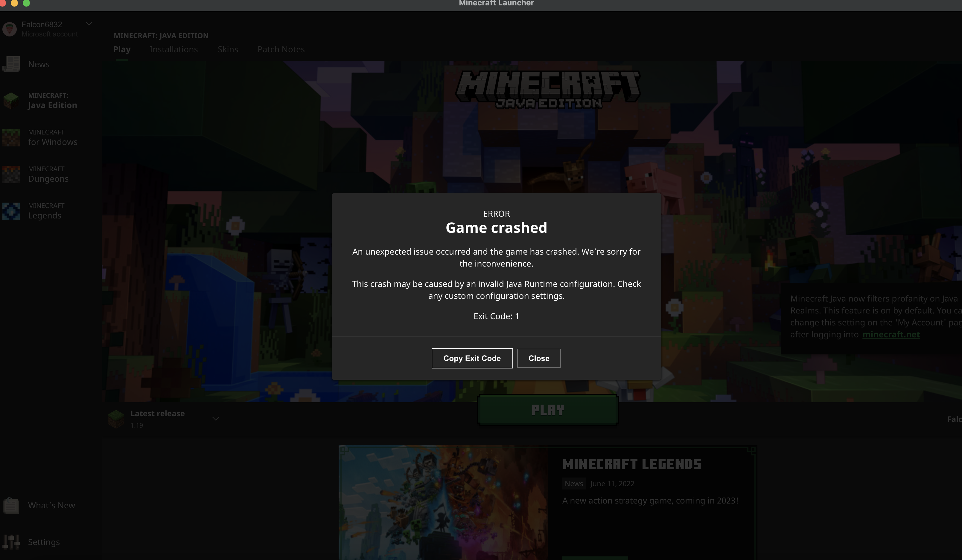This screenshot has width=962, height=560.
Task: Open the Minecraft Legends sidebar icon
Action: coord(11,211)
